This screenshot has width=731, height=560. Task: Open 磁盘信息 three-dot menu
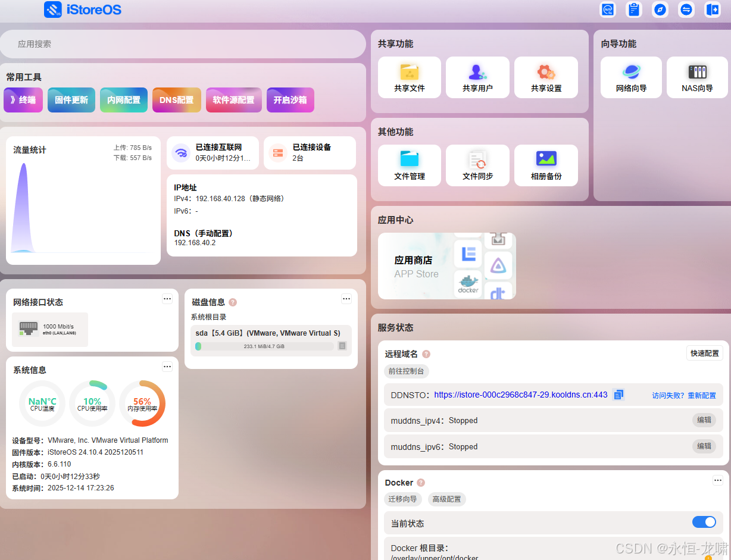click(346, 298)
